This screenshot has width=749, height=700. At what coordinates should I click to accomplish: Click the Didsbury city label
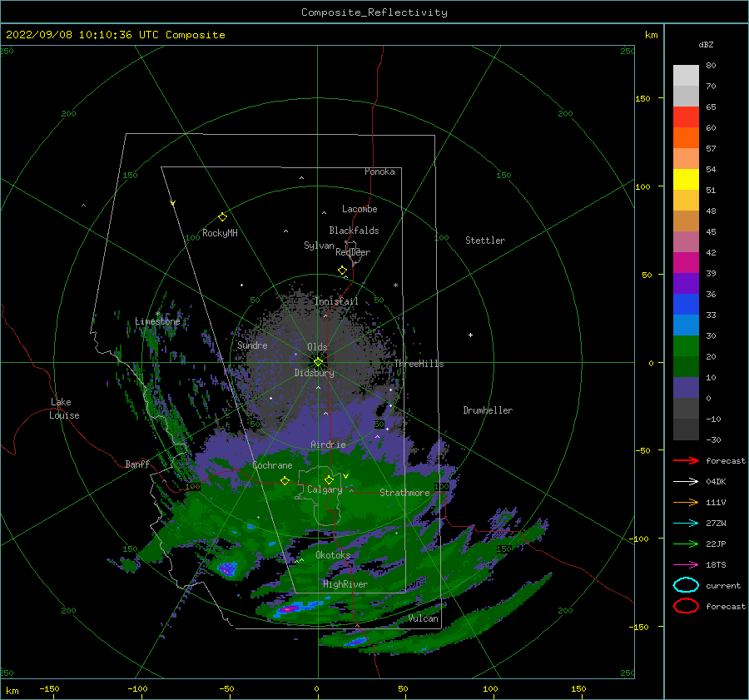coord(315,373)
